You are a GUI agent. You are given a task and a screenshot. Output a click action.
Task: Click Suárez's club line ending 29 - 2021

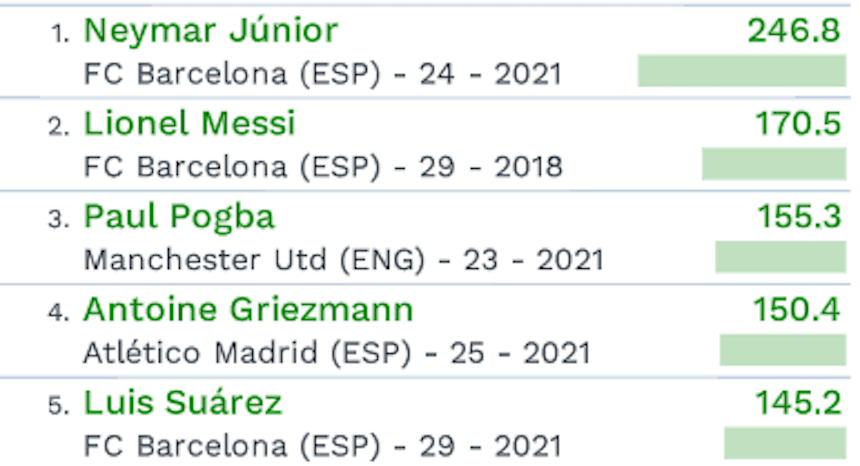click(x=322, y=446)
